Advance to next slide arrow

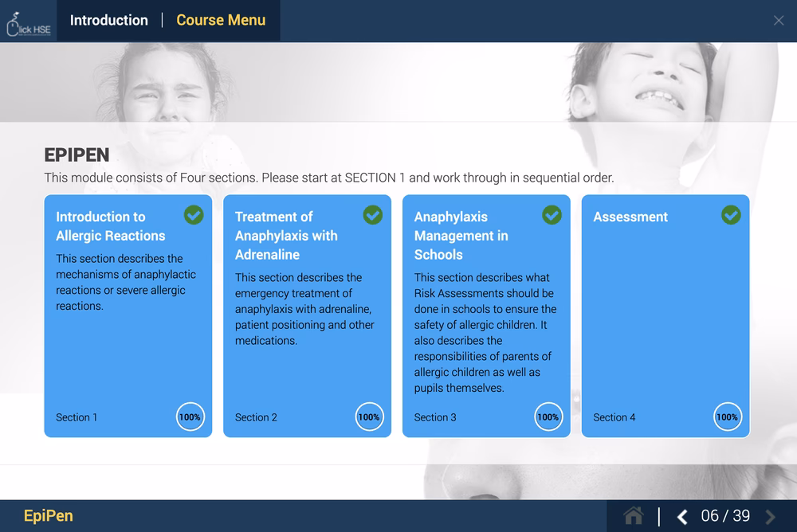tap(770, 517)
